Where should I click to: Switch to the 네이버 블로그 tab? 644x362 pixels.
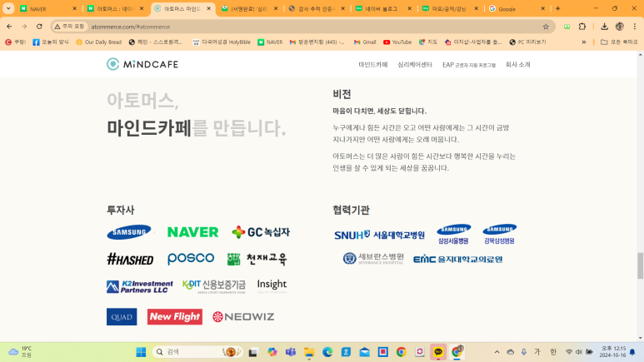click(x=383, y=8)
